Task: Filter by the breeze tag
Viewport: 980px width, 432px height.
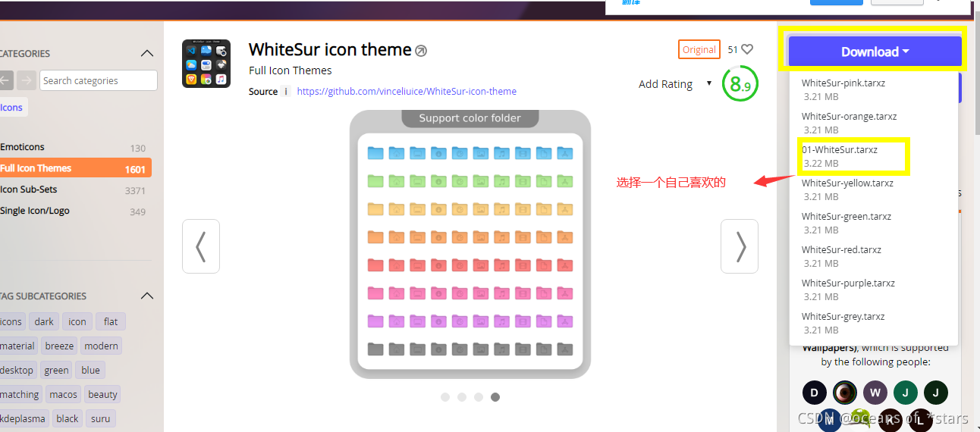Action: pyautogui.click(x=59, y=346)
